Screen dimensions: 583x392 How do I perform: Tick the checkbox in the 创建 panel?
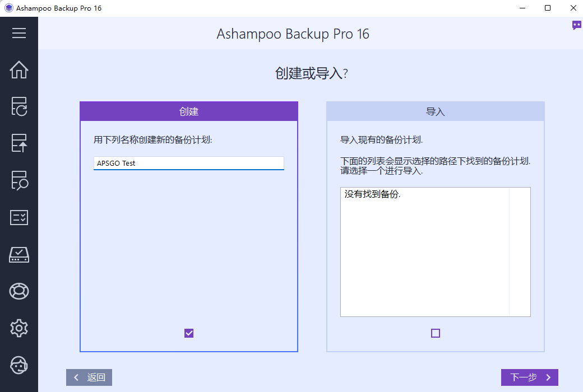click(189, 333)
